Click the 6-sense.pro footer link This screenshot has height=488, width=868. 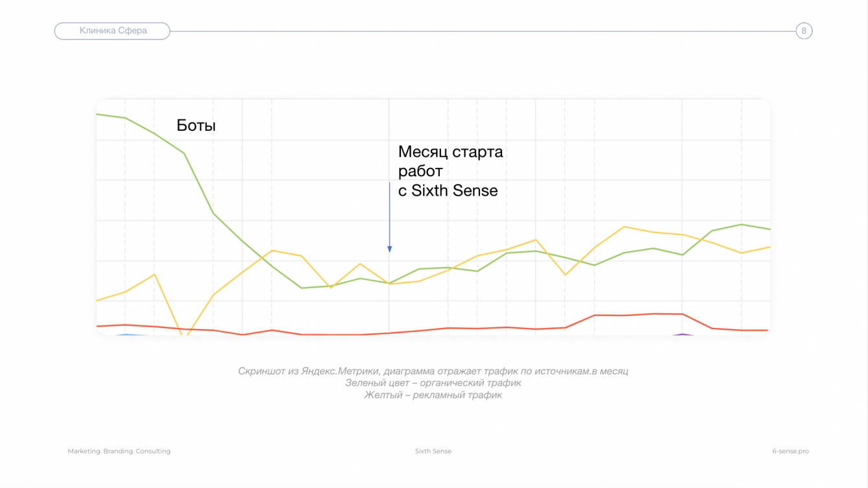(x=790, y=451)
